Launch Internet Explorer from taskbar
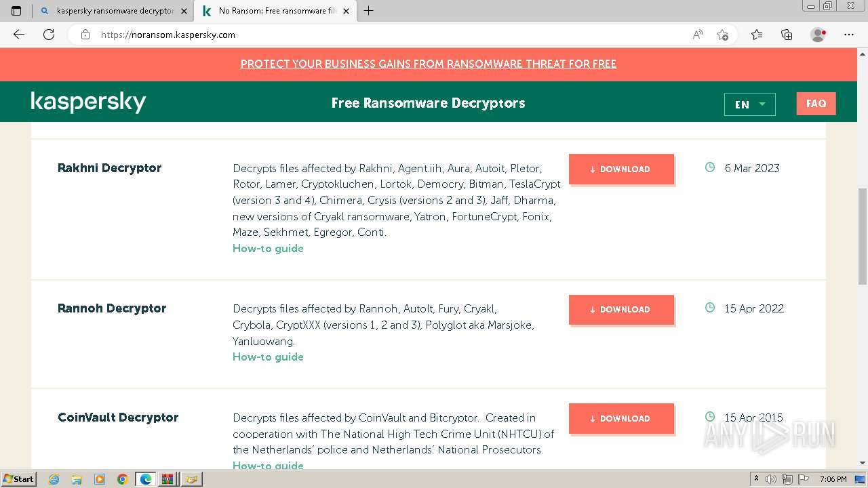 [54, 479]
